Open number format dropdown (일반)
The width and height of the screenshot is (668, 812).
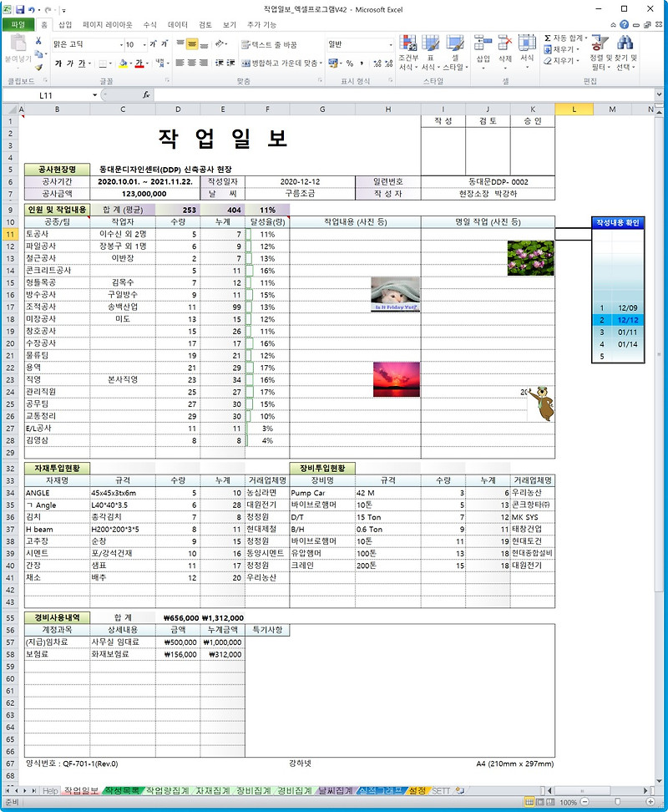(391, 44)
